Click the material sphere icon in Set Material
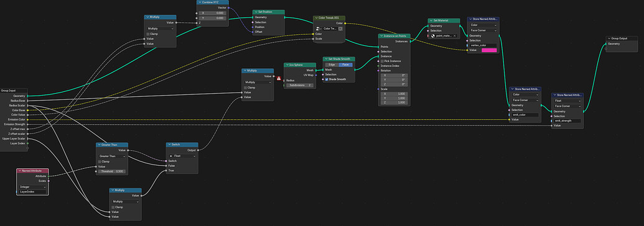The image size is (644, 226). point(433,35)
